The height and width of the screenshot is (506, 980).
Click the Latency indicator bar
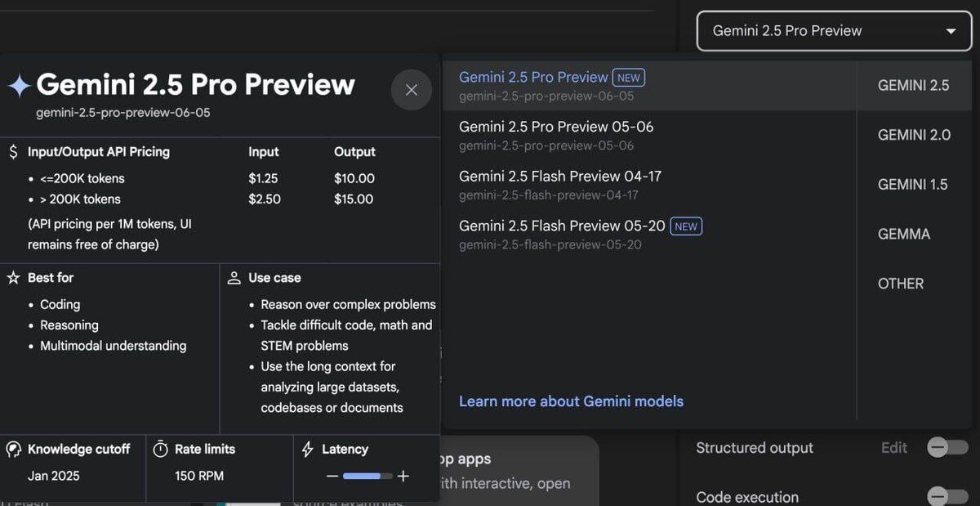pos(367,477)
